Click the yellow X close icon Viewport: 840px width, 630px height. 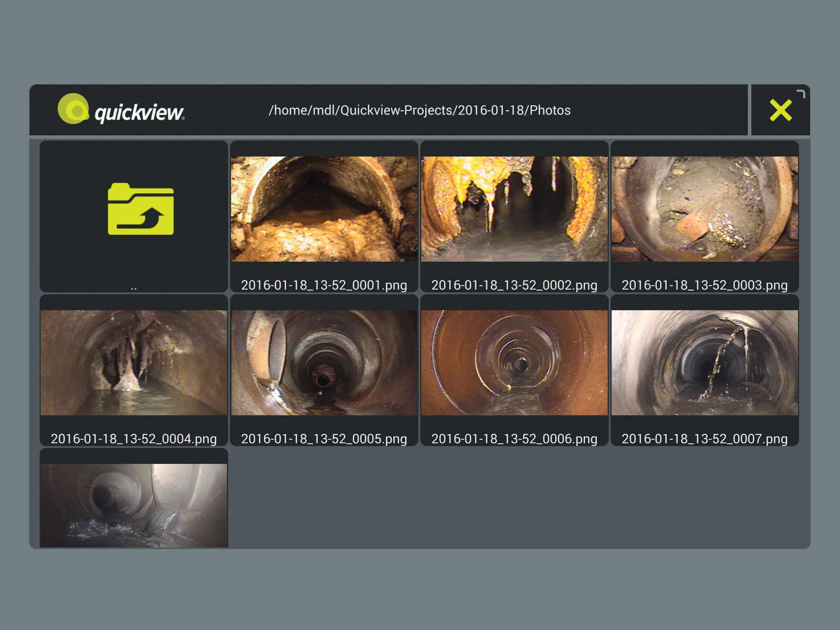780,110
